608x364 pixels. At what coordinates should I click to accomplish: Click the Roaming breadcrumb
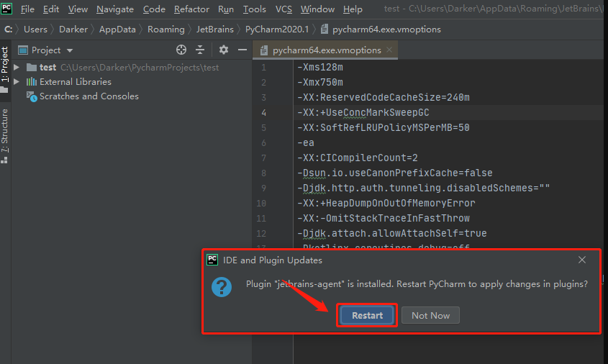[166, 29]
